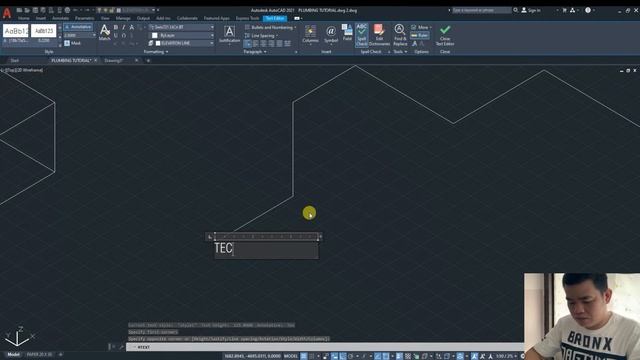Switch to the Insert ribbon tab
This screenshot has height=360, width=640.
click(41, 18)
